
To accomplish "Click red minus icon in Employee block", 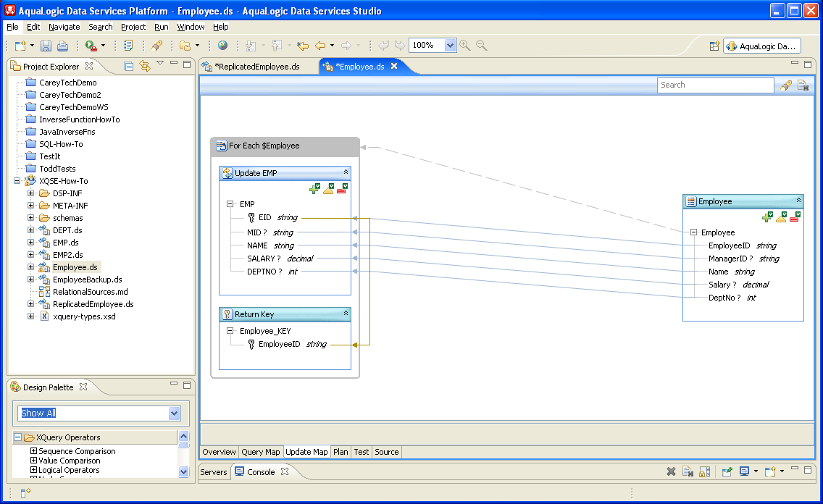I will pyautogui.click(x=795, y=217).
